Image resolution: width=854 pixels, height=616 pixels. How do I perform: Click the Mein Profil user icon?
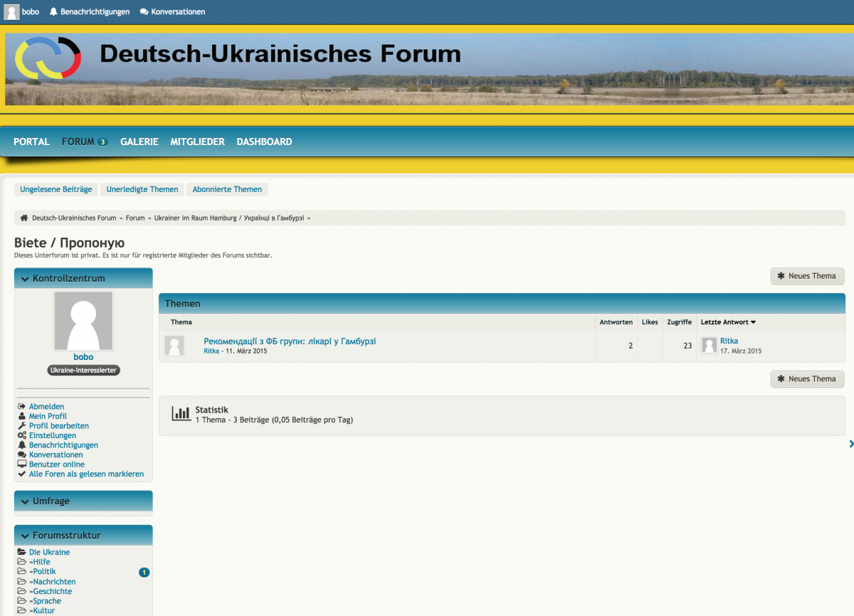[22, 416]
